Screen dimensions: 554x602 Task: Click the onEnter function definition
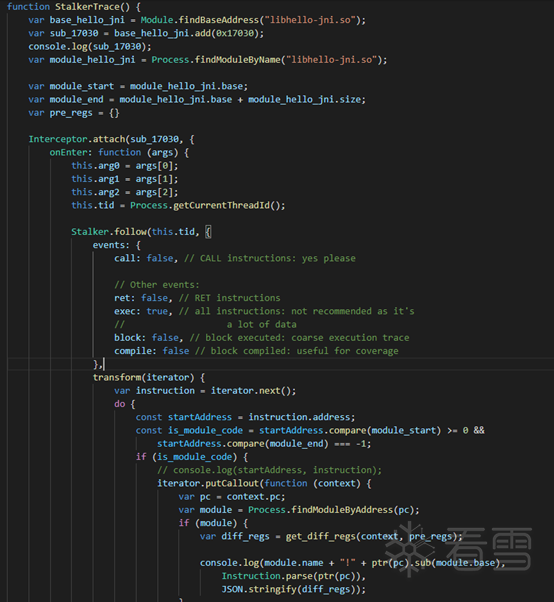pos(119,152)
